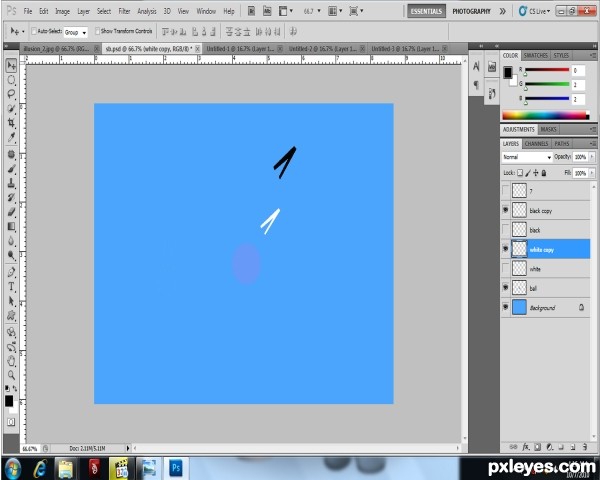Open Internet Explorer from the taskbar
This screenshot has width=600, height=480.
click(x=40, y=468)
